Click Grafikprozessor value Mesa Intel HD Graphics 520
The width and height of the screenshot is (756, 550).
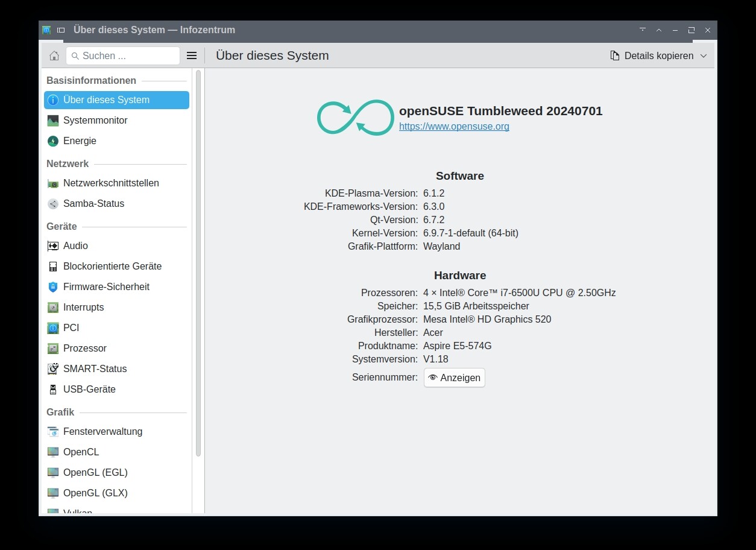tap(487, 320)
